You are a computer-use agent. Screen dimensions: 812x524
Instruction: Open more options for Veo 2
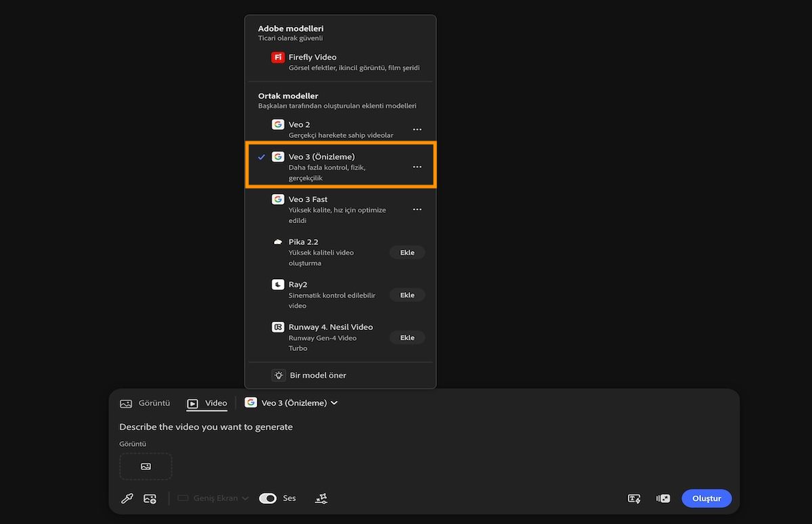417,129
